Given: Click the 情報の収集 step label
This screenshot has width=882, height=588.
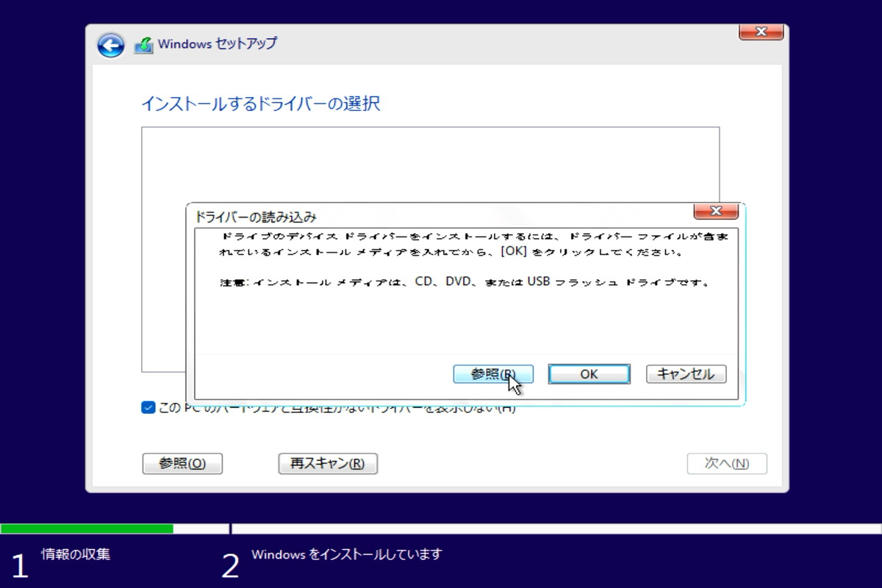Looking at the screenshot, I should click(76, 554).
